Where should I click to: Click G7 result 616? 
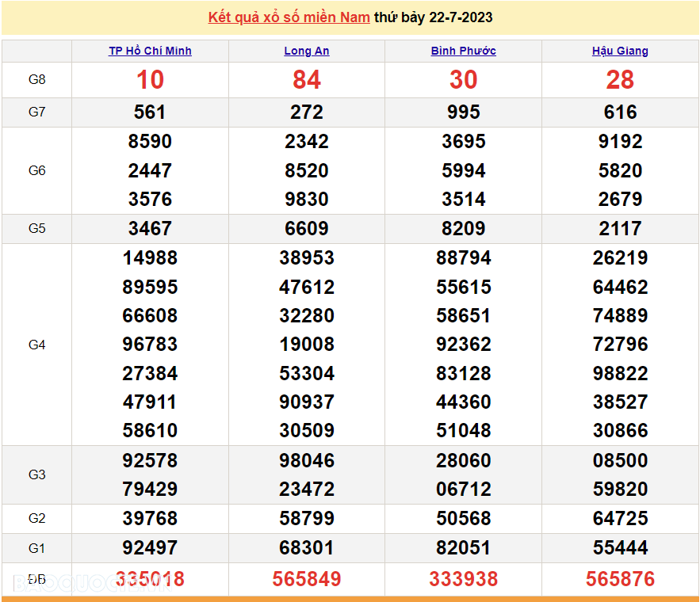[620, 112]
